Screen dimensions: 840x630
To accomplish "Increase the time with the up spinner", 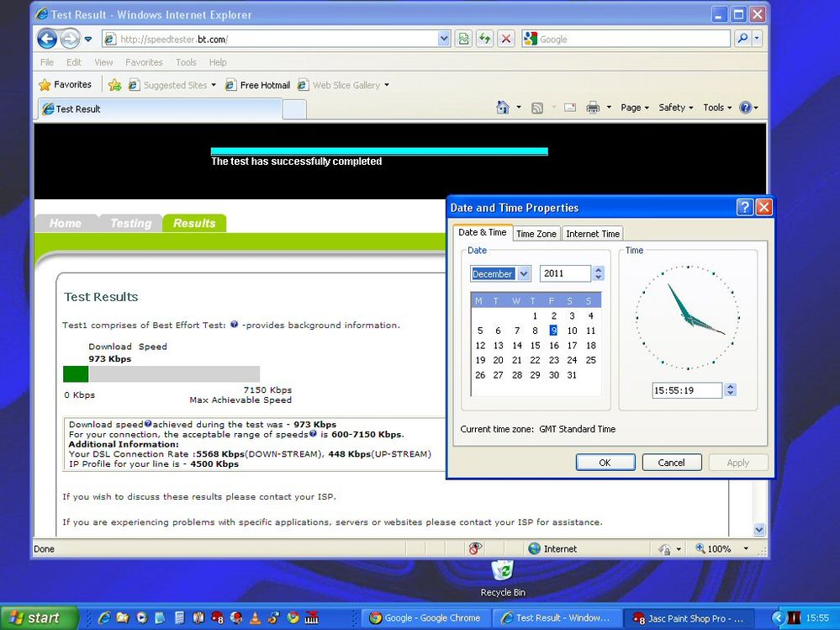I will point(730,386).
